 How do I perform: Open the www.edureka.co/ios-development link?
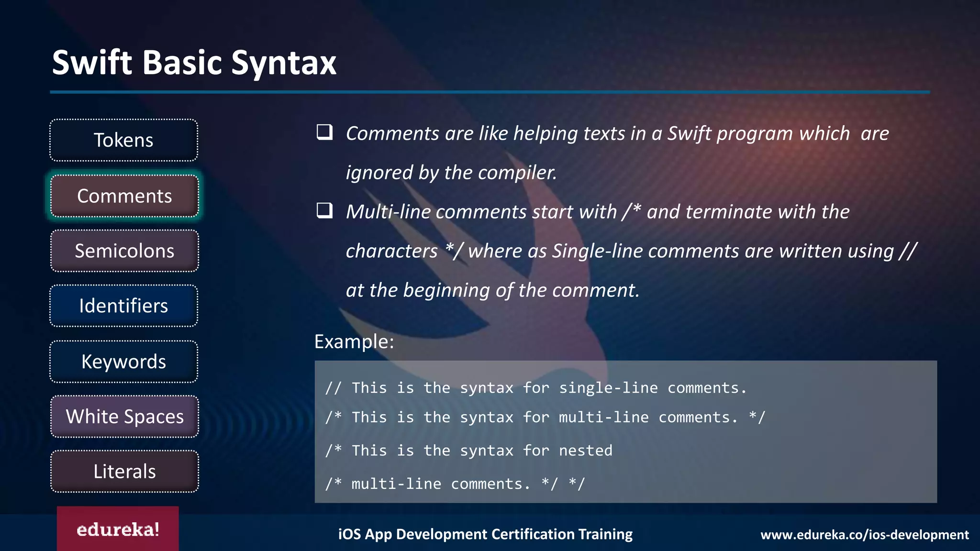coord(865,535)
